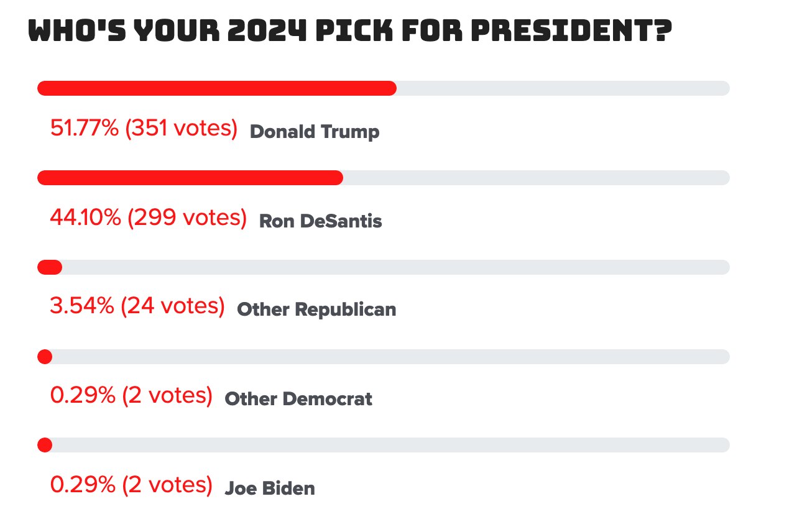Click the gray track of Other Republican's bar
Viewport: 802px width, 532px height.
[x=395, y=267]
